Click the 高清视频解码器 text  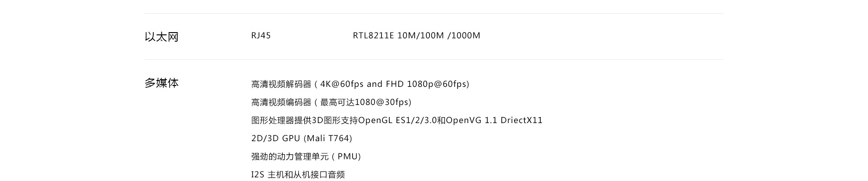[281, 84]
